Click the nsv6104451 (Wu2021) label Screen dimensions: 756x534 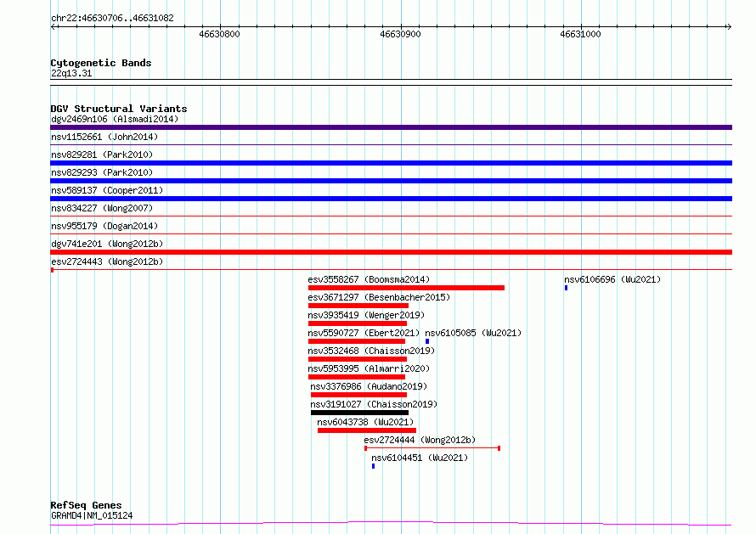coord(420,458)
